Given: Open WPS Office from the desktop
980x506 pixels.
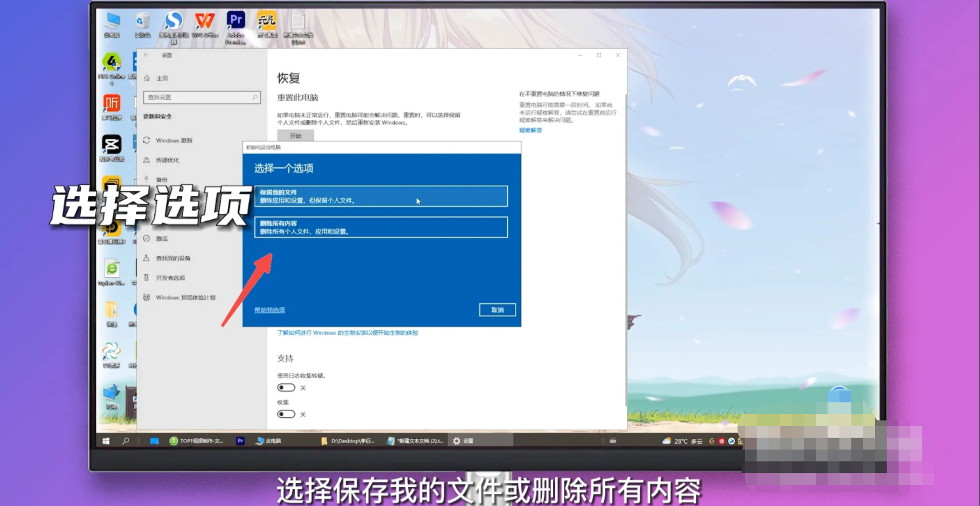Looking at the screenshot, I should pos(205,22).
